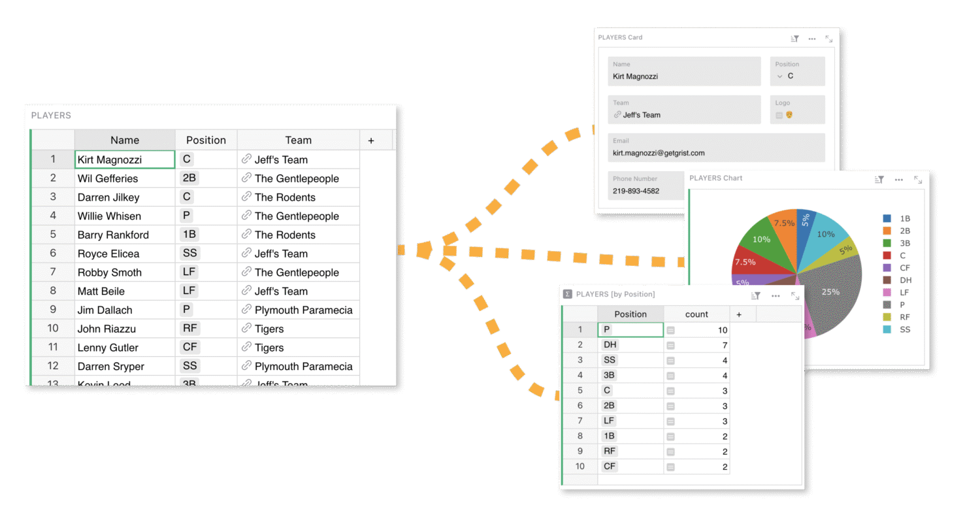Screen dimensions: 980x513
Task: Select the card Name field
Action: 684,71
